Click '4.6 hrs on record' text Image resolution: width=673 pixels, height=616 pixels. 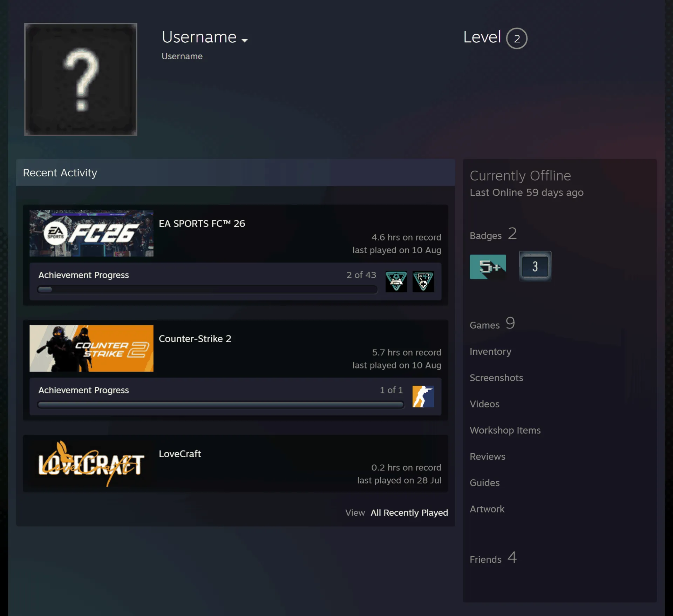(x=406, y=237)
